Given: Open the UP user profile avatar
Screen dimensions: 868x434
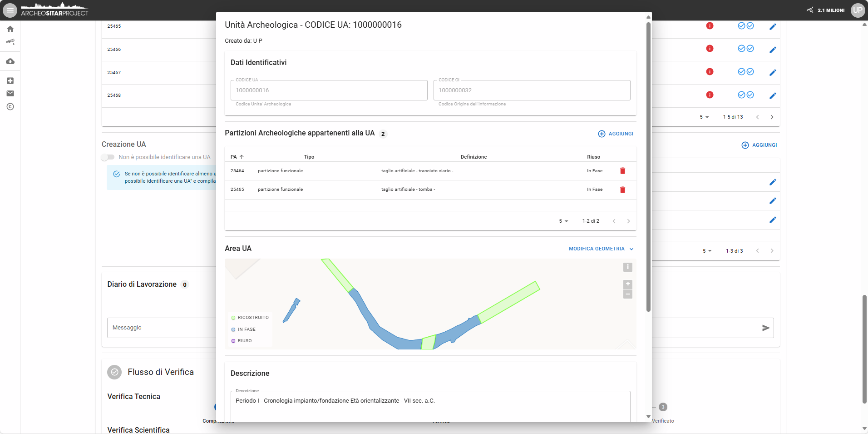Looking at the screenshot, I should [857, 10].
